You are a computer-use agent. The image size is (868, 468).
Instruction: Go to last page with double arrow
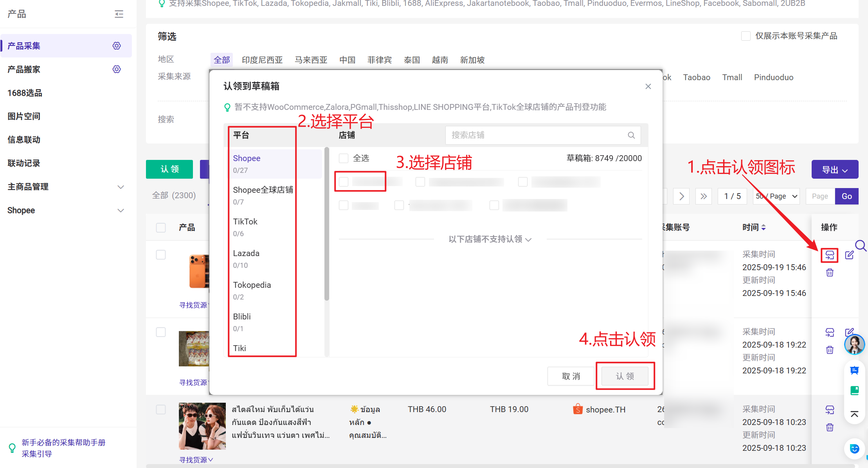(703, 196)
